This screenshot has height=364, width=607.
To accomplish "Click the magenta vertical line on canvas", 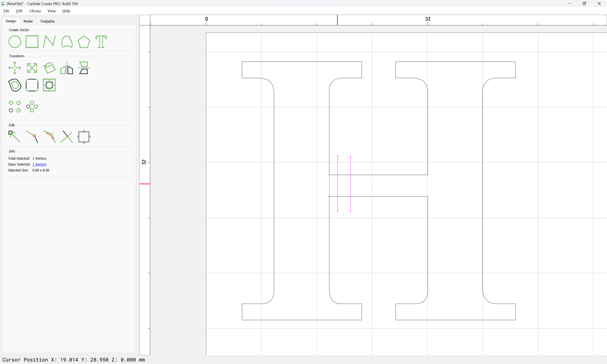I will coord(351,184).
